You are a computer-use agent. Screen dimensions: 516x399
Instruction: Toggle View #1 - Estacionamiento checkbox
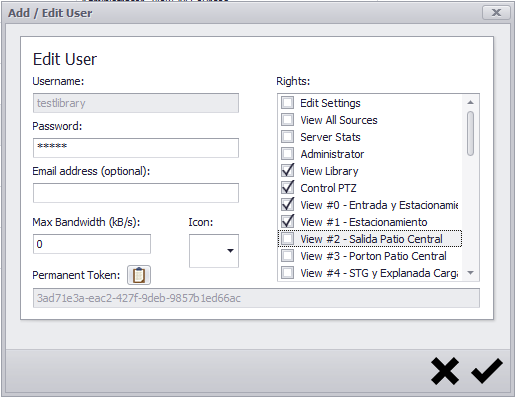click(287, 222)
